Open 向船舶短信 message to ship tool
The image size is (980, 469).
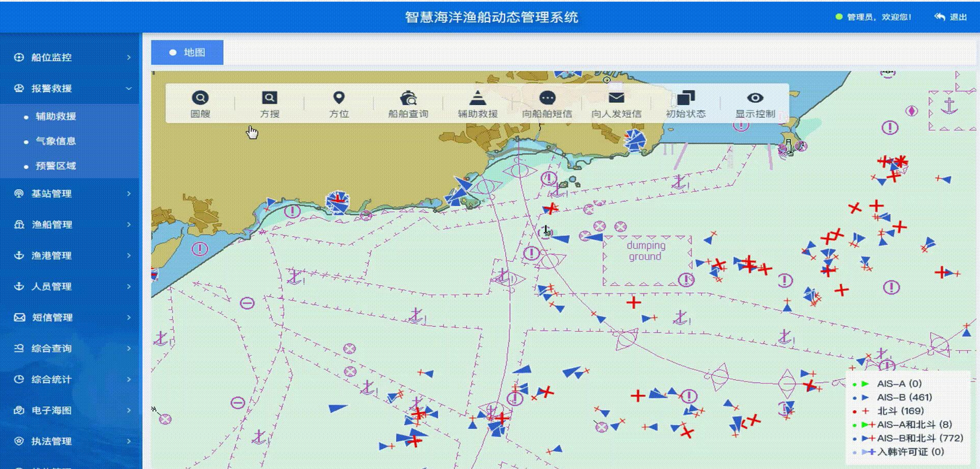click(x=547, y=104)
